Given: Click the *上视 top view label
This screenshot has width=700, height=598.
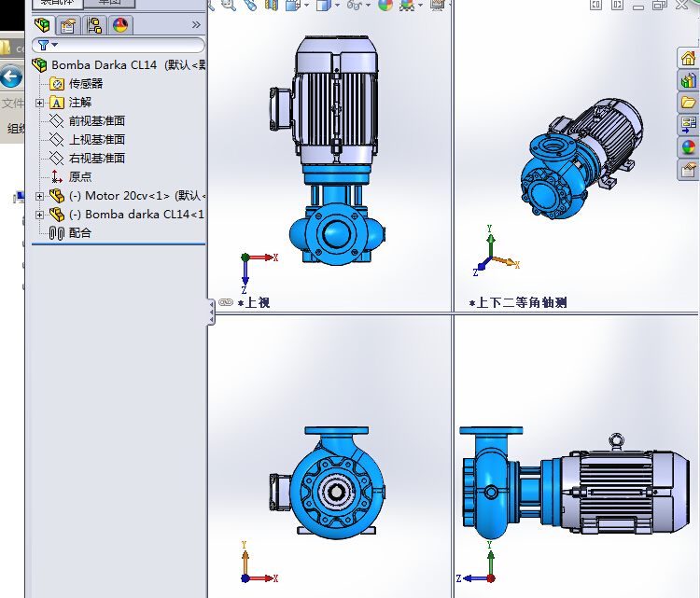Looking at the screenshot, I should coord(254,303).
